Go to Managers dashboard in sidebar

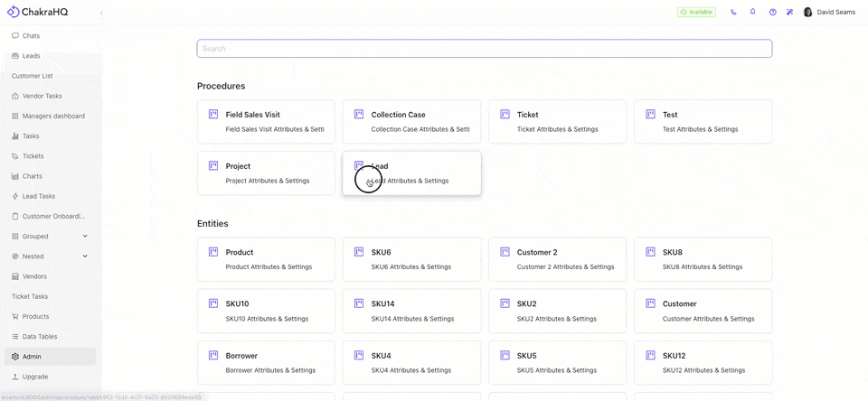[52, 117]
